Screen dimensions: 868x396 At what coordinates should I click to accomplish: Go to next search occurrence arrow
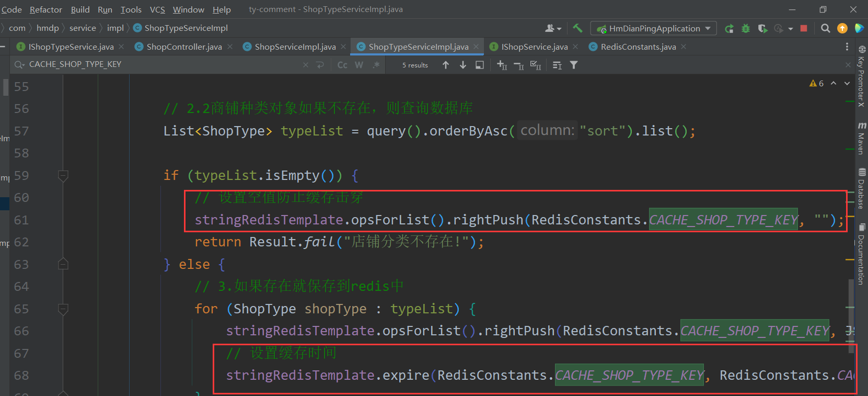pyautogui.click(x=463, y=65)
